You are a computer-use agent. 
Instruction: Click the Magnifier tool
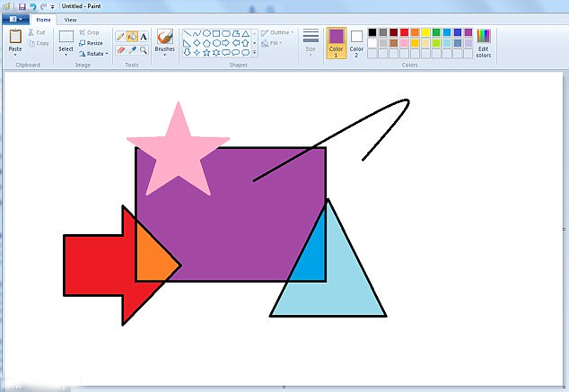coord(144,50)
